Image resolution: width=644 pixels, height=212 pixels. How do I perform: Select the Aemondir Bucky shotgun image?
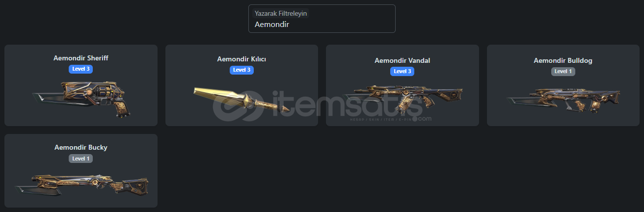81,185
